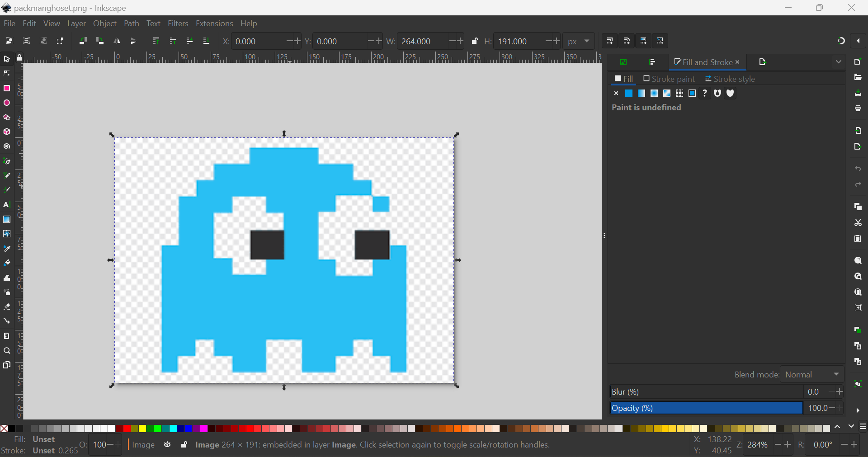Open the Blend mode dropdown

(812, 375)
